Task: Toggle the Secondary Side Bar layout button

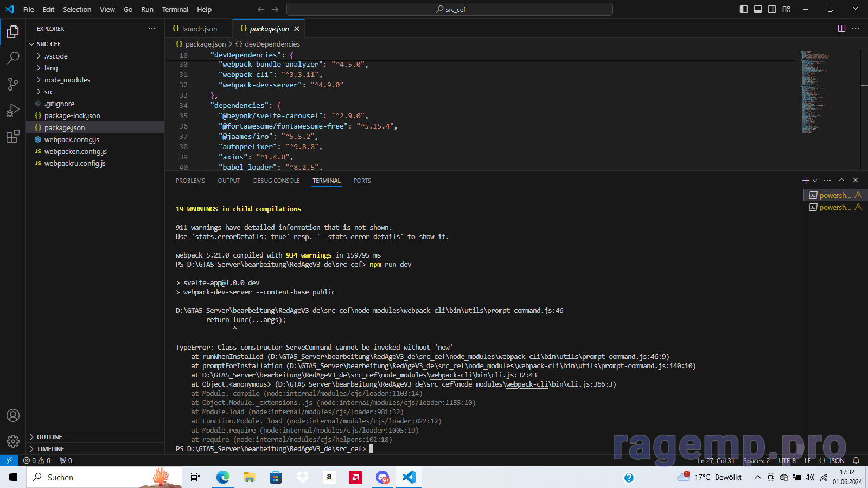Action: pos(772,9)
